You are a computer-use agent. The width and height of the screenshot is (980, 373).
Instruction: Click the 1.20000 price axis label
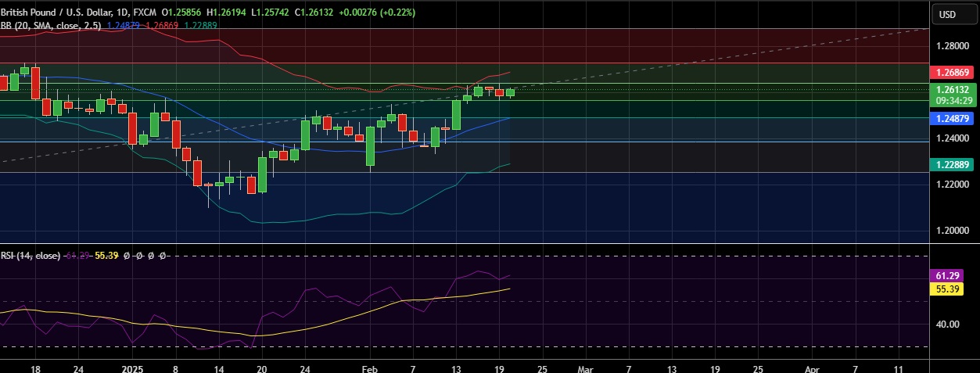pos(952,231)
